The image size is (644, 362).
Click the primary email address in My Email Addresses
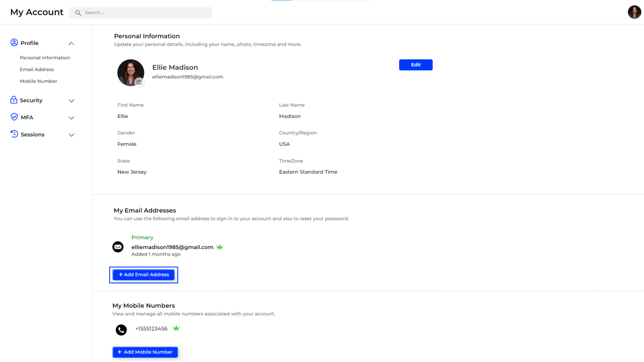pos(172,247)
